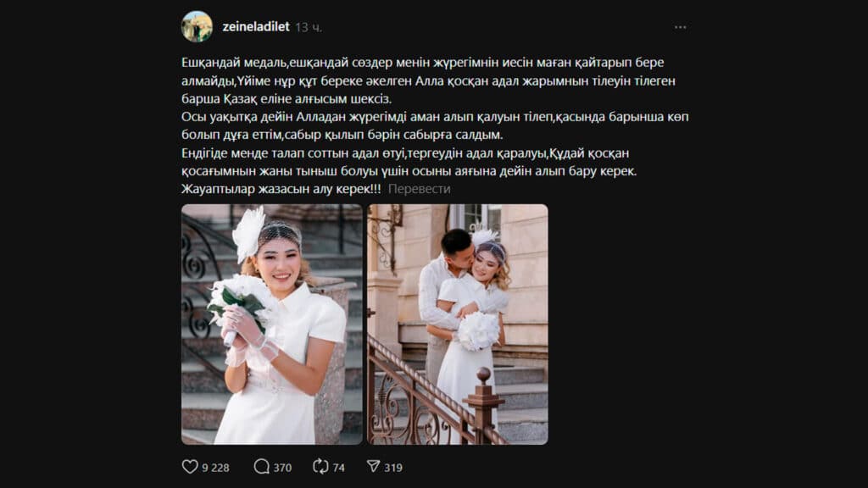Open the photo of the couple embracing
Screen dimensions: 868x488
click(x=457, y=324)
